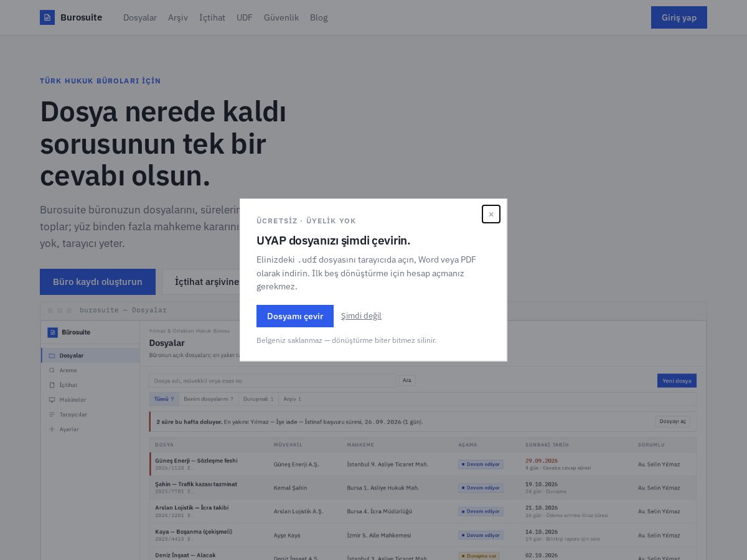This screenshot has width=747, height=560.
Task: Click the SONRAKİ TARİH column header
Action: pyautogui.click(x=547, y=445)
